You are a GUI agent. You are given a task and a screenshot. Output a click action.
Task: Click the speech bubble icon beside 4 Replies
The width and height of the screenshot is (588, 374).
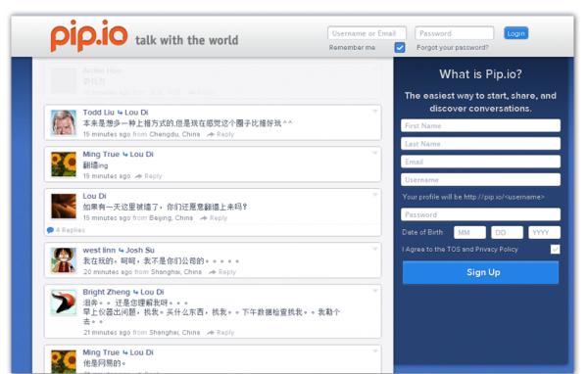(50, 230)
